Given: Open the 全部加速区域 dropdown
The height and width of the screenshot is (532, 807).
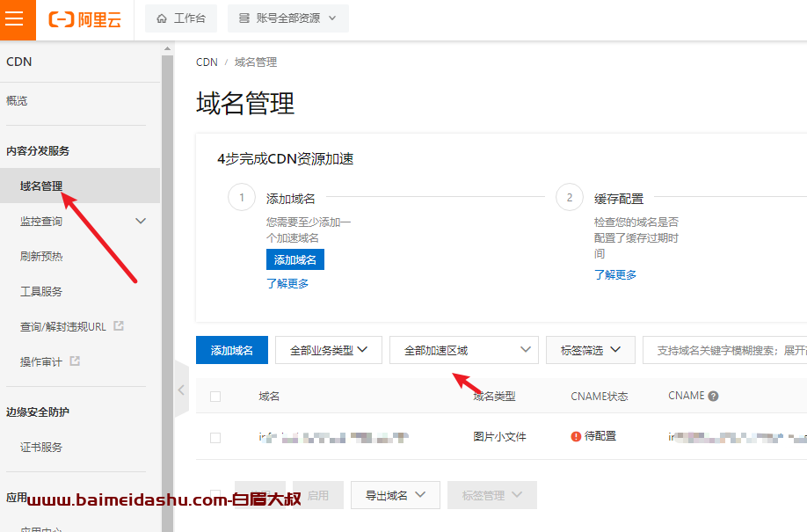Looking at the screenshot, I should point(463,350).
